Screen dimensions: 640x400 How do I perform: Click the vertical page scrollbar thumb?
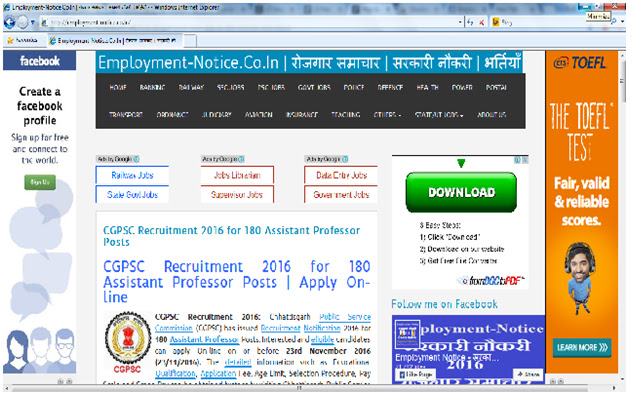click(x=623, y=82)
